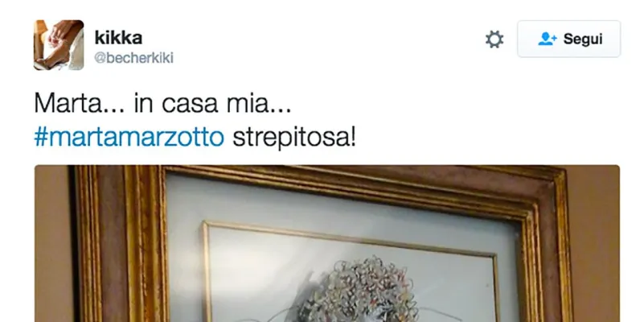
Task: Open kikka's profile avatar picture
Action: [x=59, y=45]
